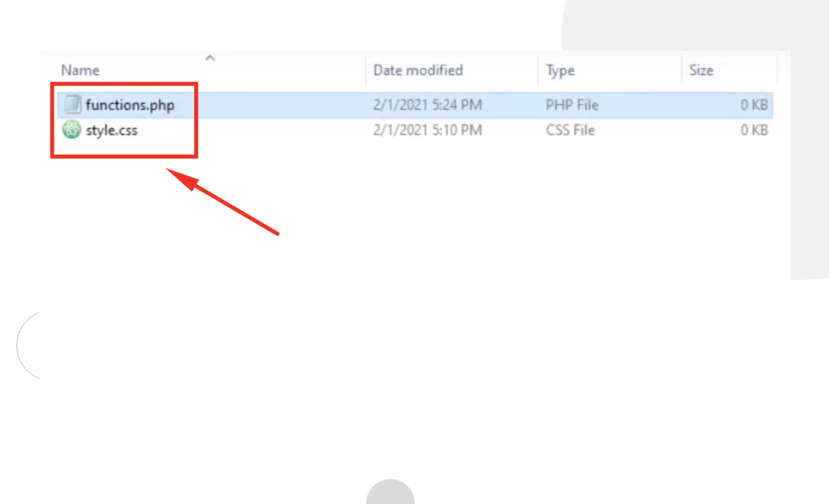Sort files by the Size column header
This screenshot has height=504, width=829.
(x=701, y=70)
